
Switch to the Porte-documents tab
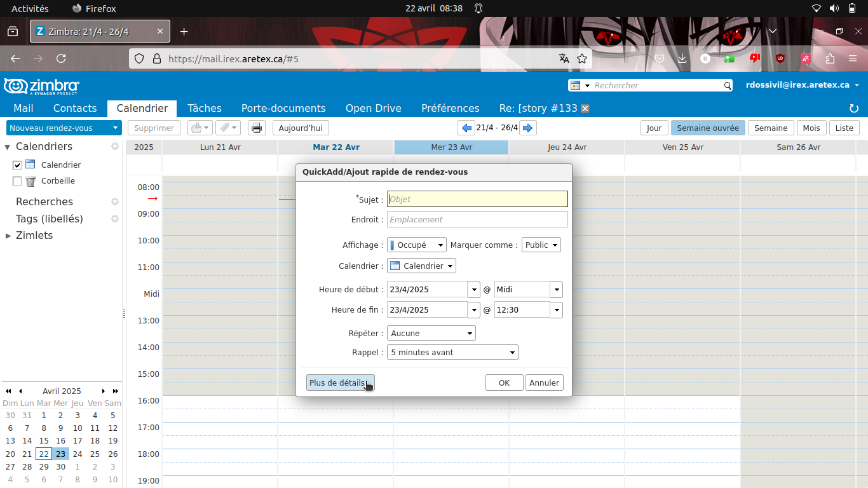283,108
